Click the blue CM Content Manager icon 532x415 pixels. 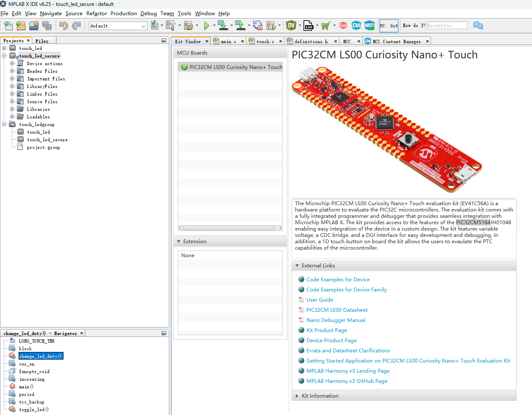point(356,25)
